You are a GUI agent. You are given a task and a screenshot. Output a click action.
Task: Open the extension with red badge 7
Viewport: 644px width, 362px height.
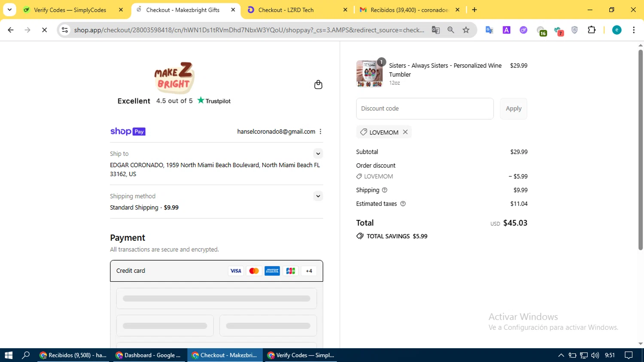click(558, 31)
